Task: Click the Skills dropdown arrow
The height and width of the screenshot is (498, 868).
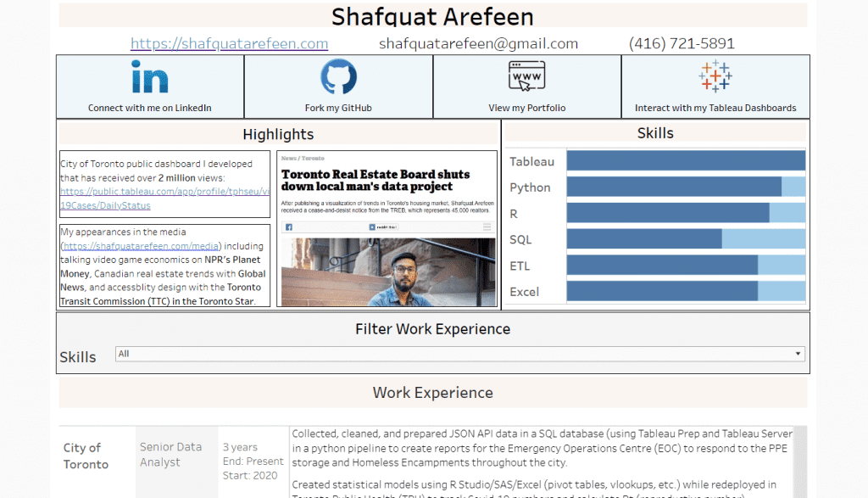Action: pos(798,354)
